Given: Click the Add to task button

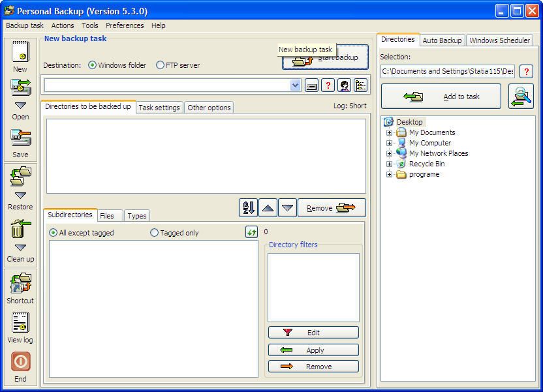Looking at the screenshot, I should click(x=441, y=97).
